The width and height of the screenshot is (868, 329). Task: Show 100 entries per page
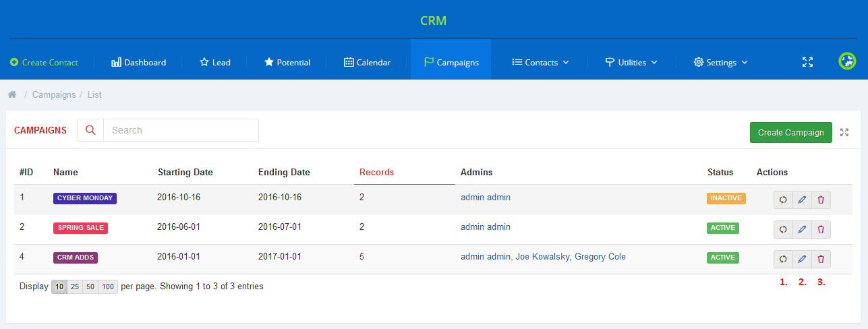(108, 287)
